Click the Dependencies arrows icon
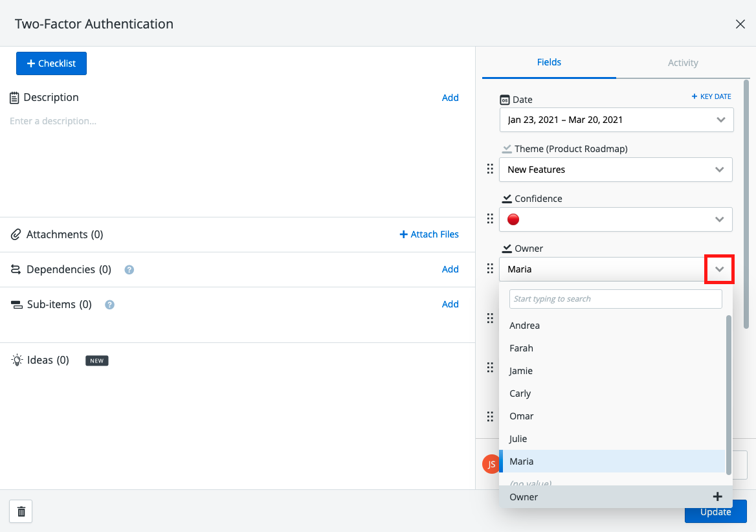 16,269
